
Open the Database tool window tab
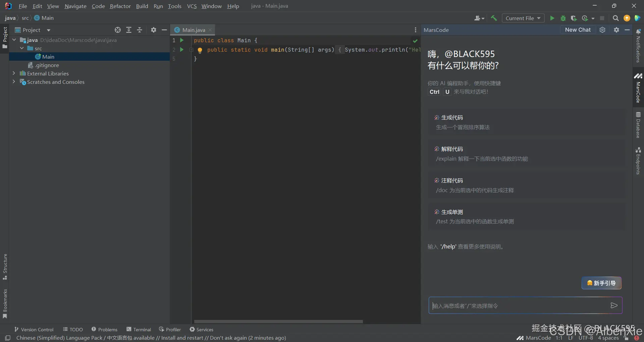[638, 125]
